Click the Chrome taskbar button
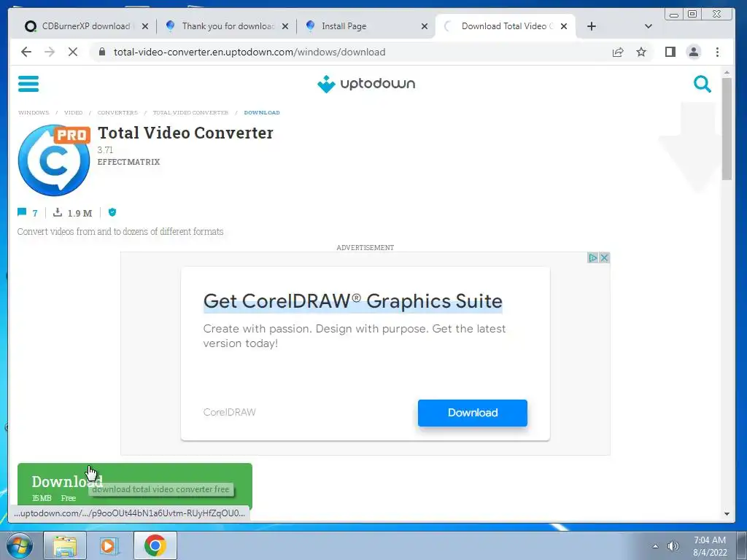747x560 pixels. tap(155, 545)
